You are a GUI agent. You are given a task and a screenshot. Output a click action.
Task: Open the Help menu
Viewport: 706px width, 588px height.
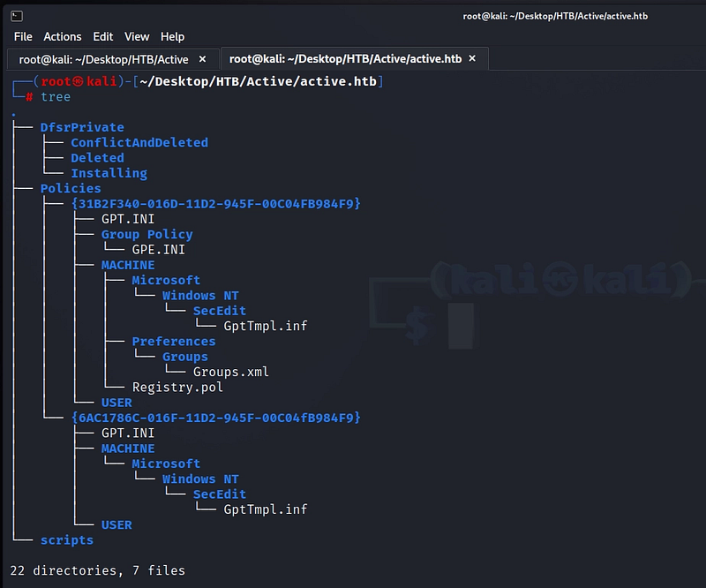[x=172, y=36]
